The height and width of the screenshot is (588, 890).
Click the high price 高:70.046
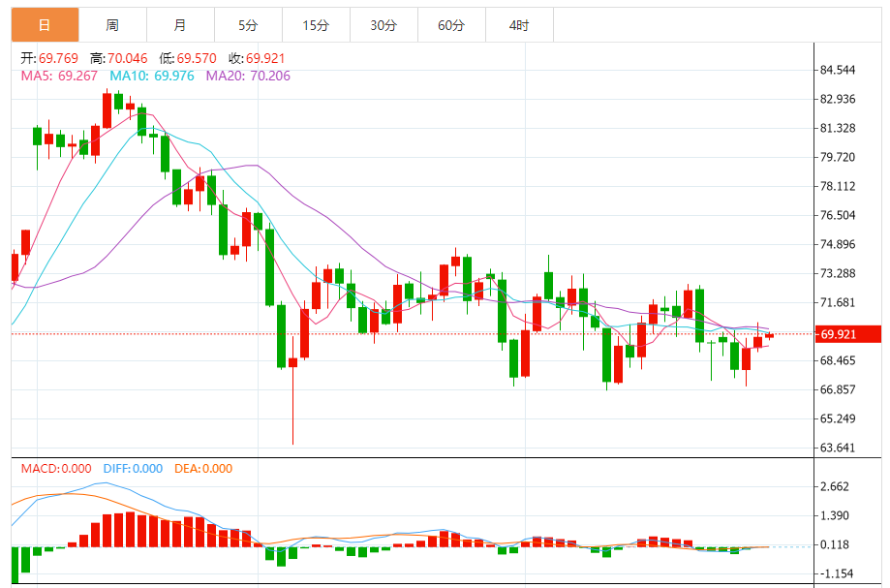point(118,58)
